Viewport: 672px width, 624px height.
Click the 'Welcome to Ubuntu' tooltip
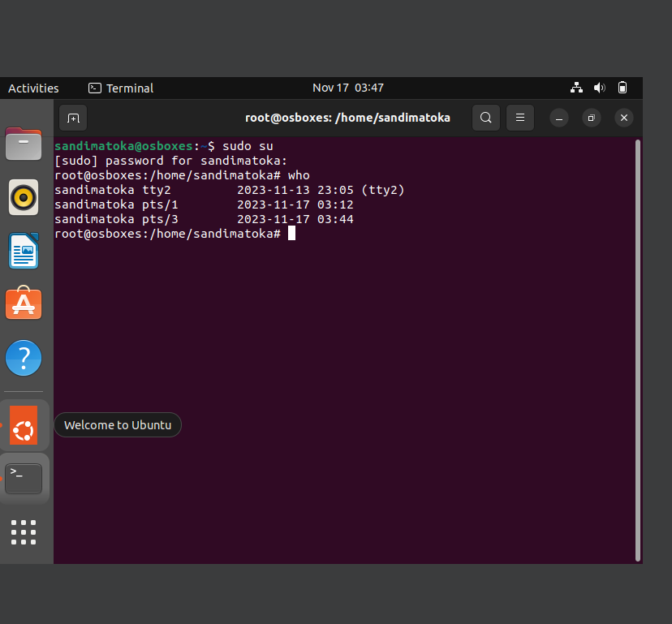pos(118,424)
